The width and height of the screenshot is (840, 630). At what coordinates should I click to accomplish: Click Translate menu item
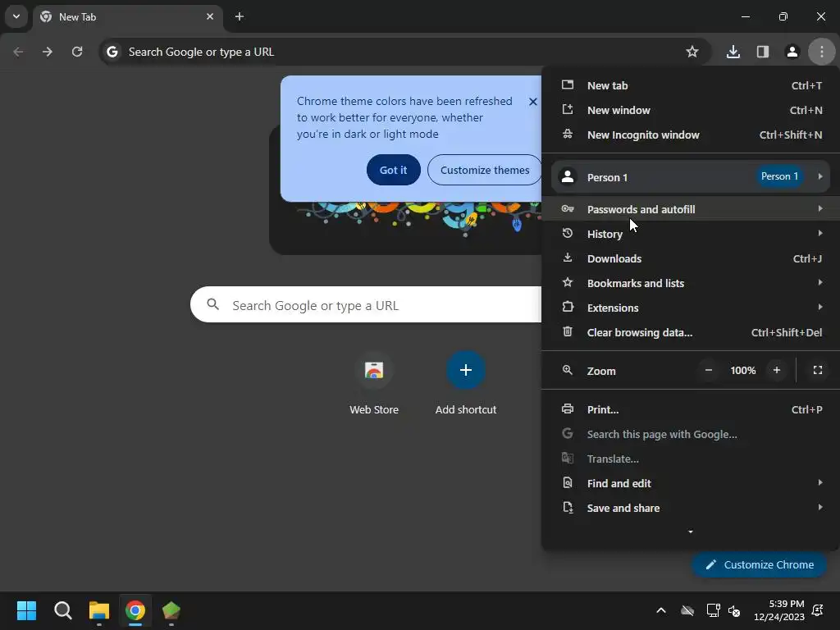(x=691, y=459)
